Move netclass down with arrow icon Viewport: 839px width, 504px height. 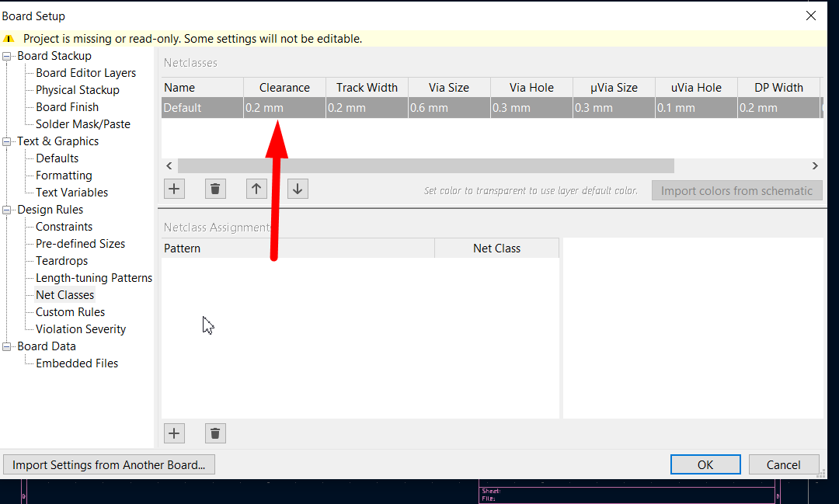pyautogui.click(x=298, y=189)
